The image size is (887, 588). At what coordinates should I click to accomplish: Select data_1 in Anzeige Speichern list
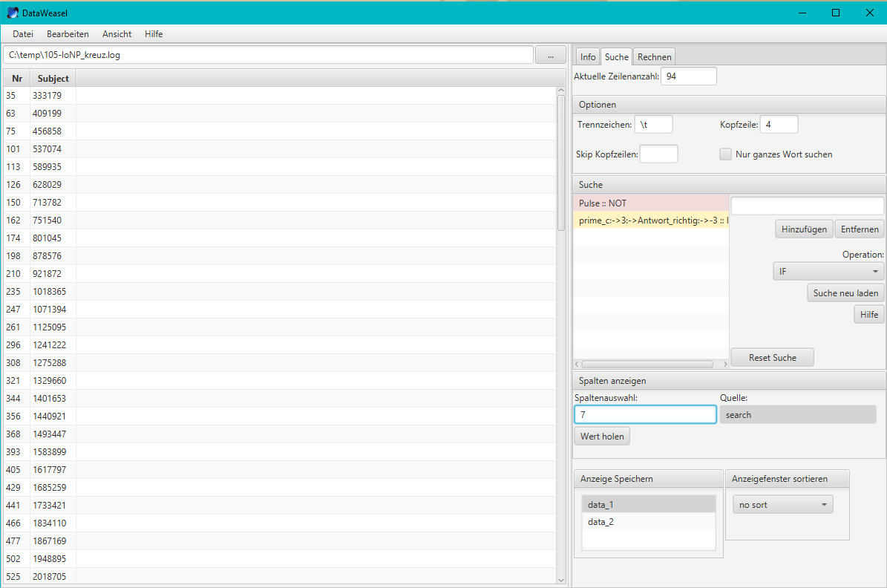[648, 505]
